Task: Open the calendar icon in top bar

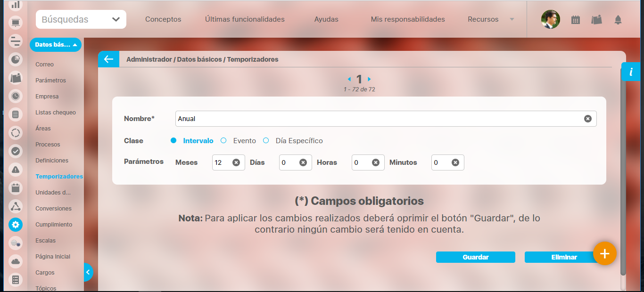Action: click(575, 20)
